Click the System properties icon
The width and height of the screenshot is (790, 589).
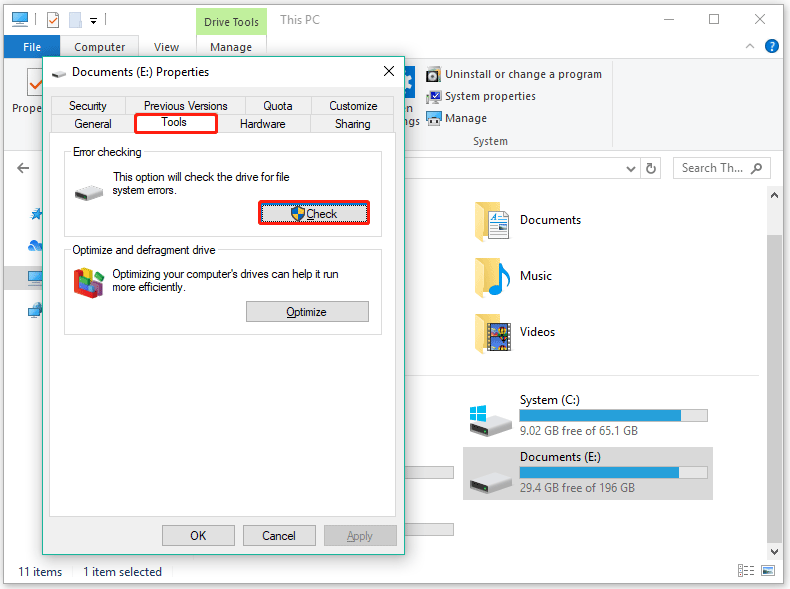point(433,97)
